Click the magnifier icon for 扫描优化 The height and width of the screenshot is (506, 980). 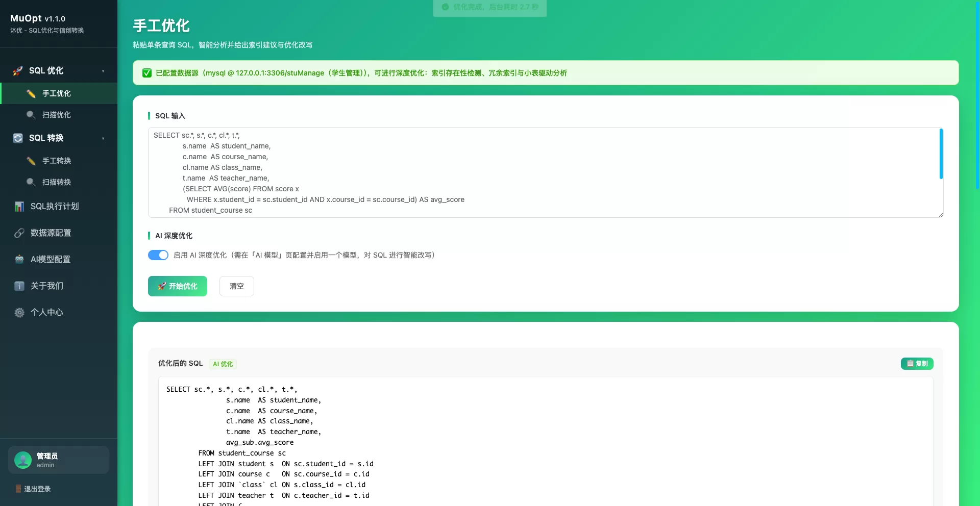pos(31,115)
